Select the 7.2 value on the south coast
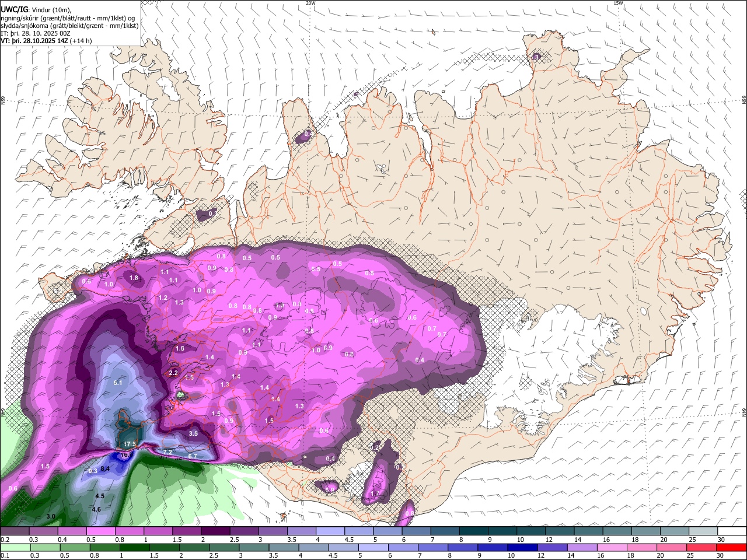Viewport: 747px width, 560px height. [x=167, y=452]
